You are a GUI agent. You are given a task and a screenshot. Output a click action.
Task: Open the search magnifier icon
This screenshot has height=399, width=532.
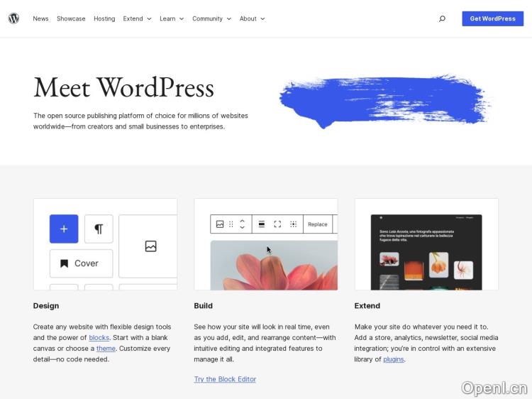(x=442, y=18)
